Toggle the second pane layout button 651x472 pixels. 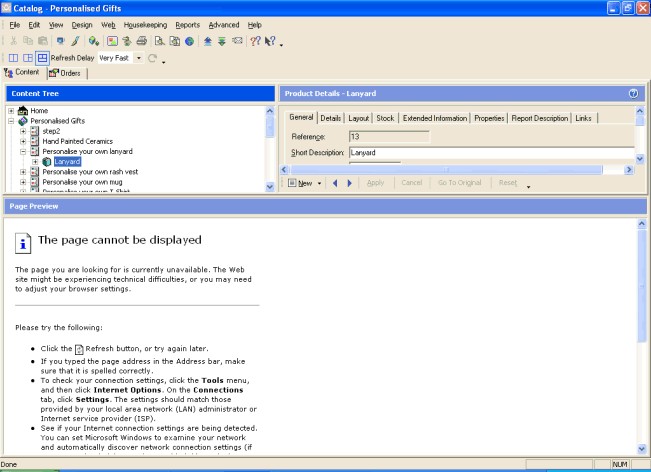tap(27, 58)
